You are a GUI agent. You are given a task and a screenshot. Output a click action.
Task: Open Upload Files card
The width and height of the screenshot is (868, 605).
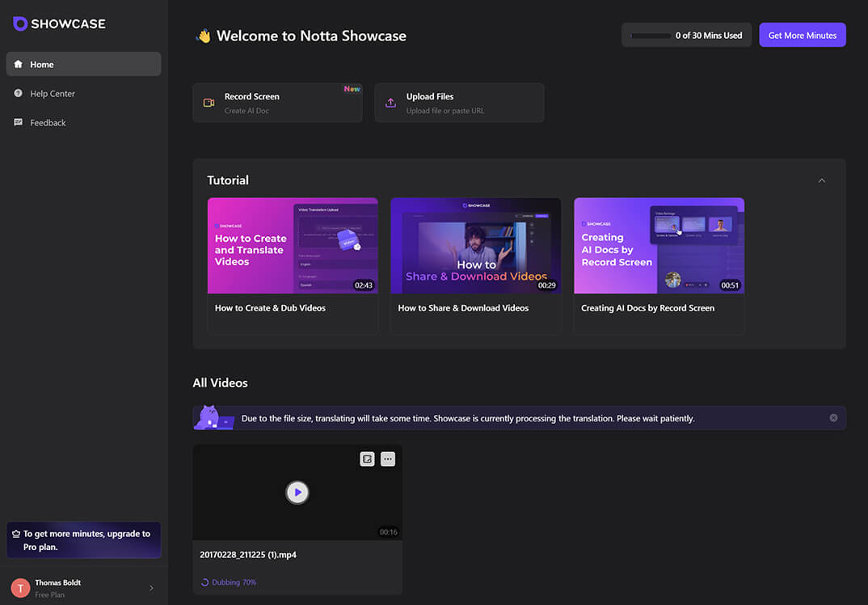[x=459, y=103]
